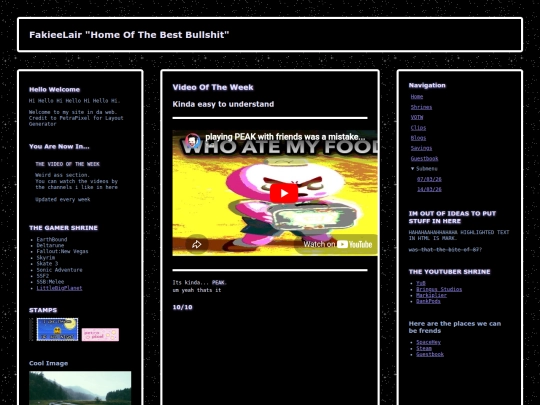This screenshot has width=540, height=405.
Task: Click the 'Kinda easy to understand' subtitle
Action: pyautogui.click(x=223, y=104)
